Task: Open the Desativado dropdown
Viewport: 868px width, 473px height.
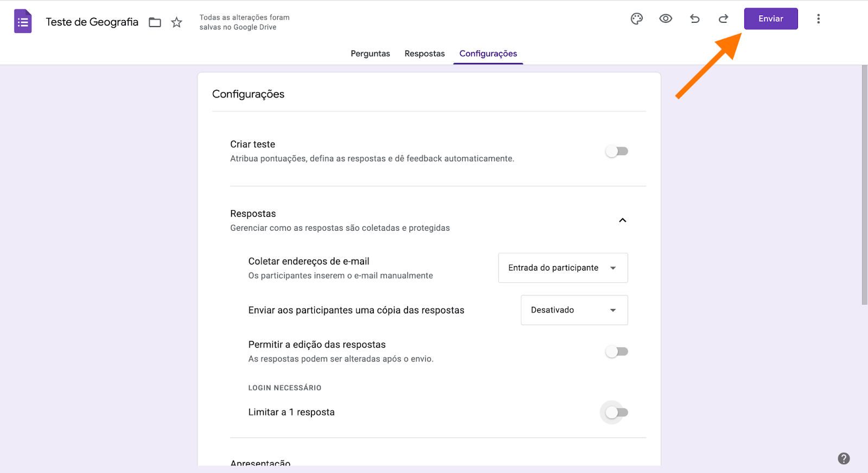Action: [x=574, y=310]
